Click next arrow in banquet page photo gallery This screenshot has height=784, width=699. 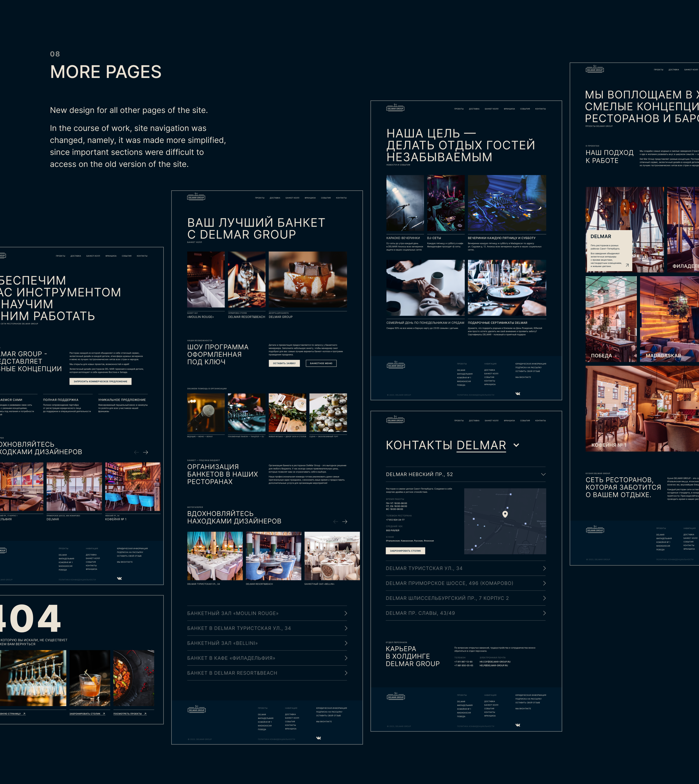point(345,521)
